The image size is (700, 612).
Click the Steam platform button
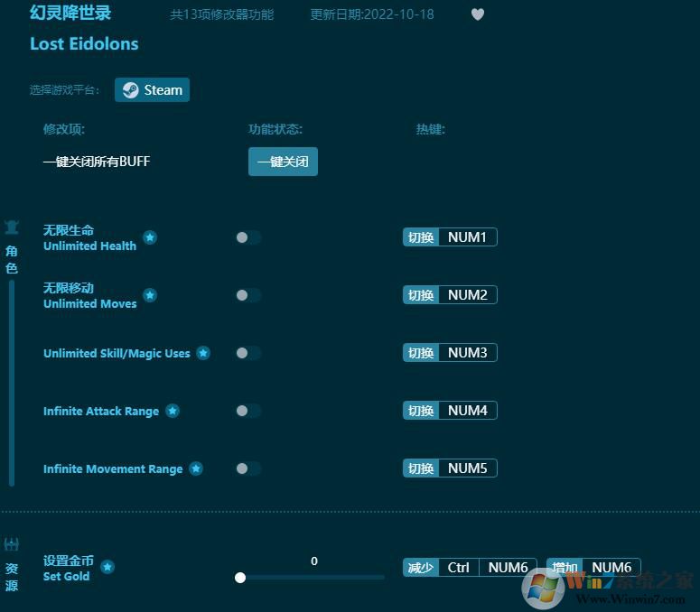(153, 89)
